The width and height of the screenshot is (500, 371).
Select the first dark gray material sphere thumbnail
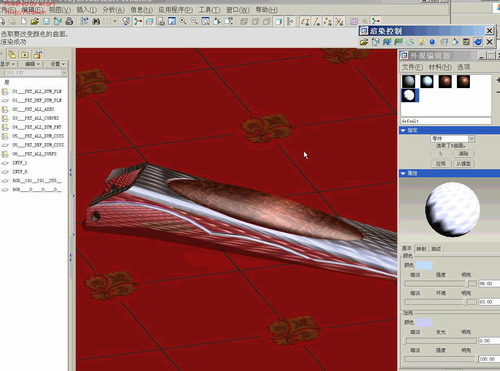pyautogui.click(x=409, y=81)
